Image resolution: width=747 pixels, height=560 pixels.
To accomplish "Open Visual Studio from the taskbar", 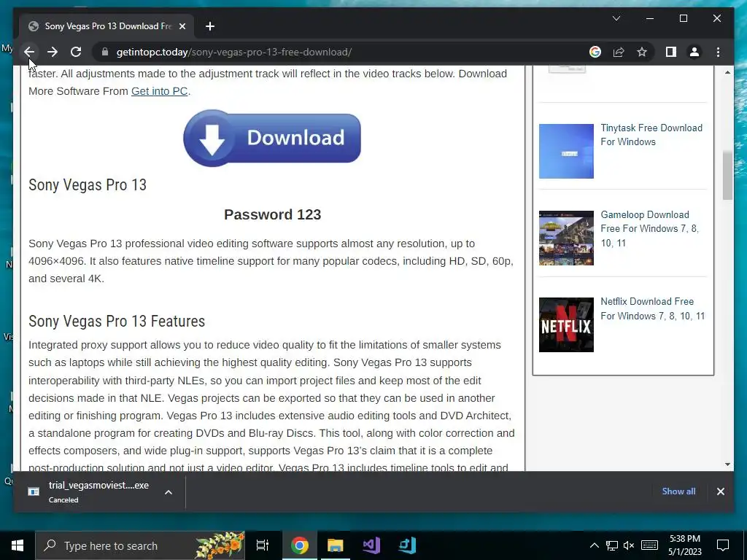I will click(x=371, y=545).
